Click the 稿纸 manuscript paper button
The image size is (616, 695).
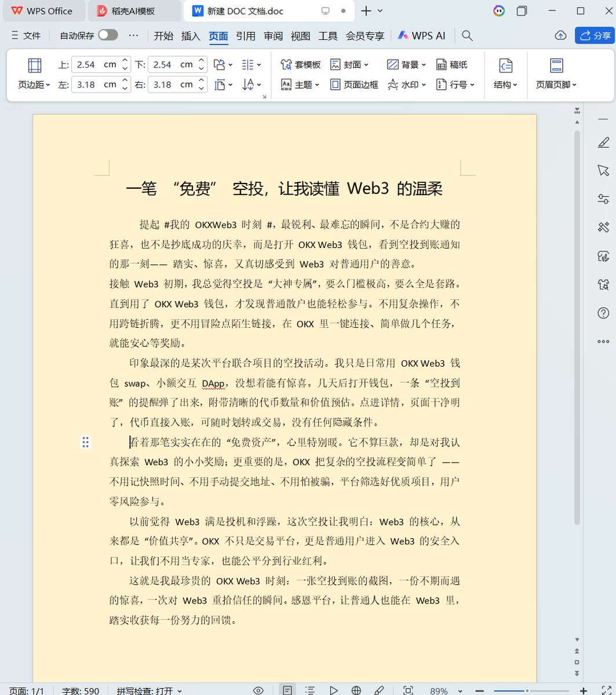click(451, 64)
